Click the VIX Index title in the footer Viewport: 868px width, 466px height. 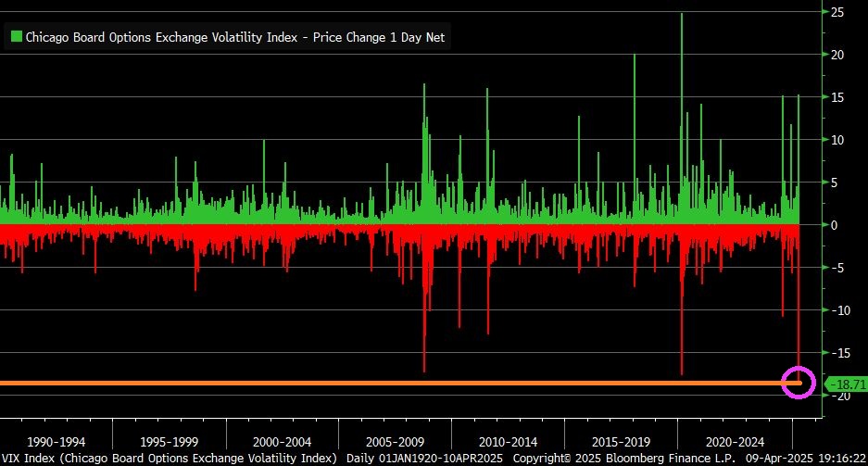[171, 459]
